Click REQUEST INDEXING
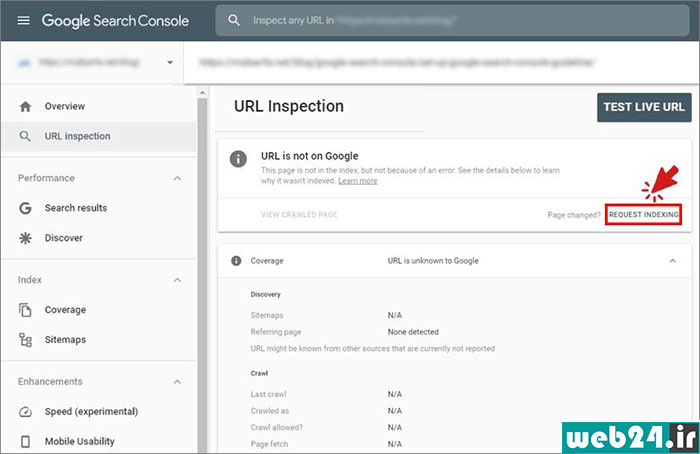The width and height of the screenshot is (700, 454). tap(643, 215)
